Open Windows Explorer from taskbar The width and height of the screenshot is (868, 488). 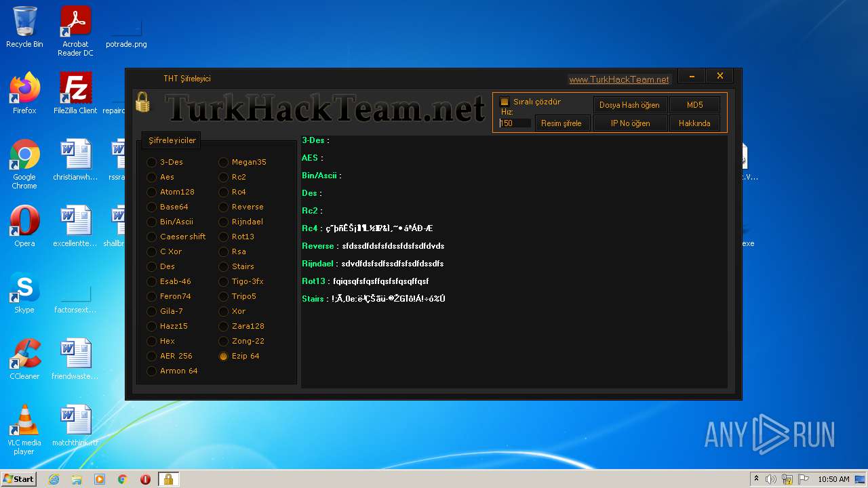point(77,479)
